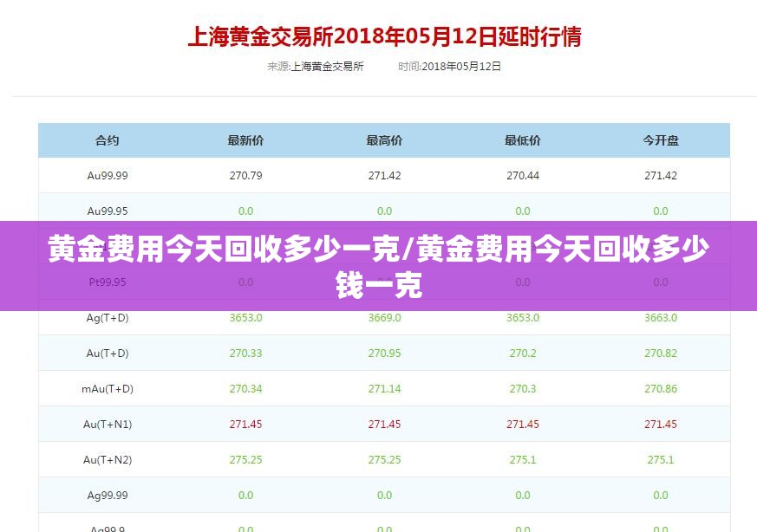
Task: Click Ag99.99 最新价 value 0.0
Action: tap(245, 496)
